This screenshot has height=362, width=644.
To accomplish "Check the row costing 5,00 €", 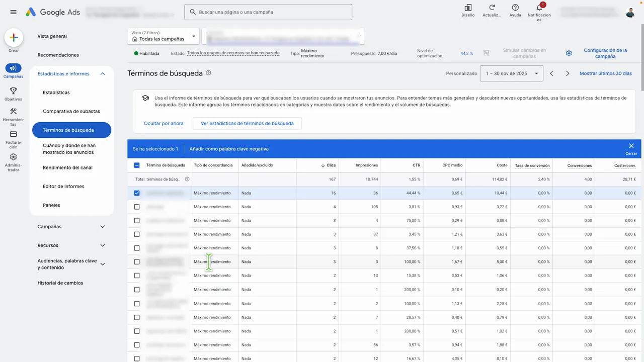I will coord(137,262).
